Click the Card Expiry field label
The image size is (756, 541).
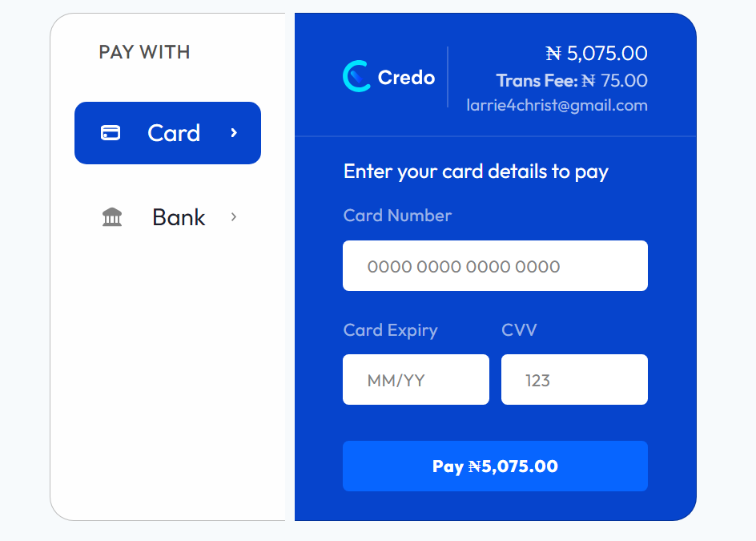pos(391,330)
